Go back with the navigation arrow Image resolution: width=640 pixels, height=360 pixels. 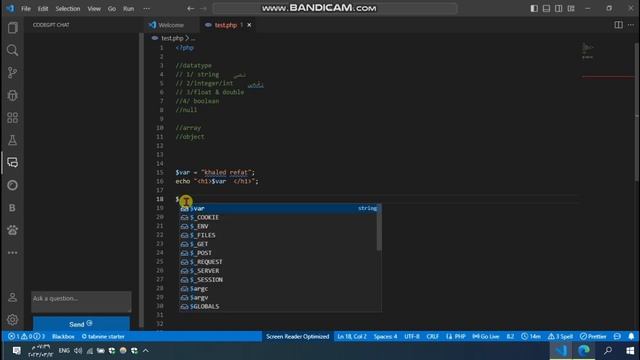(191, 8)
